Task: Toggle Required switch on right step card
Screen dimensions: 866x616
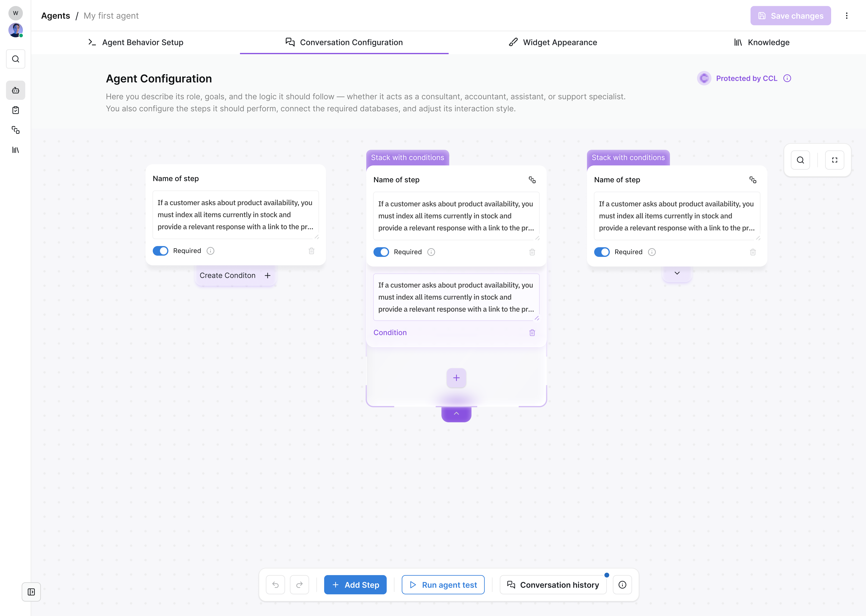Action: [602, 252]
